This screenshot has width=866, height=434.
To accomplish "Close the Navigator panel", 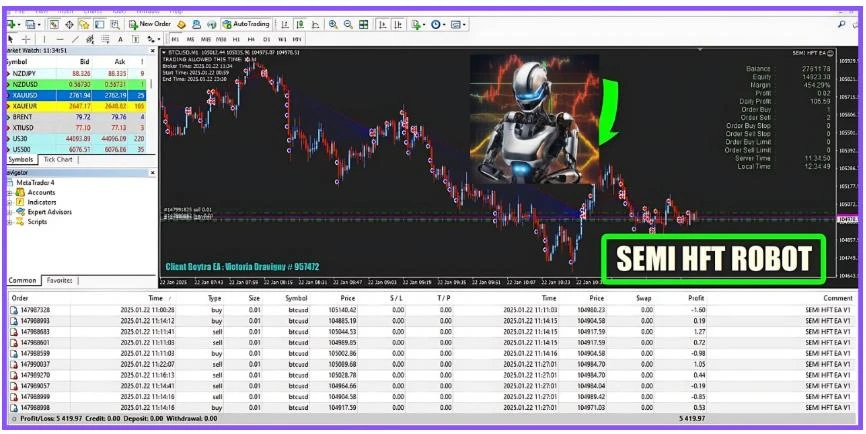I will click(x=153, y=173).
